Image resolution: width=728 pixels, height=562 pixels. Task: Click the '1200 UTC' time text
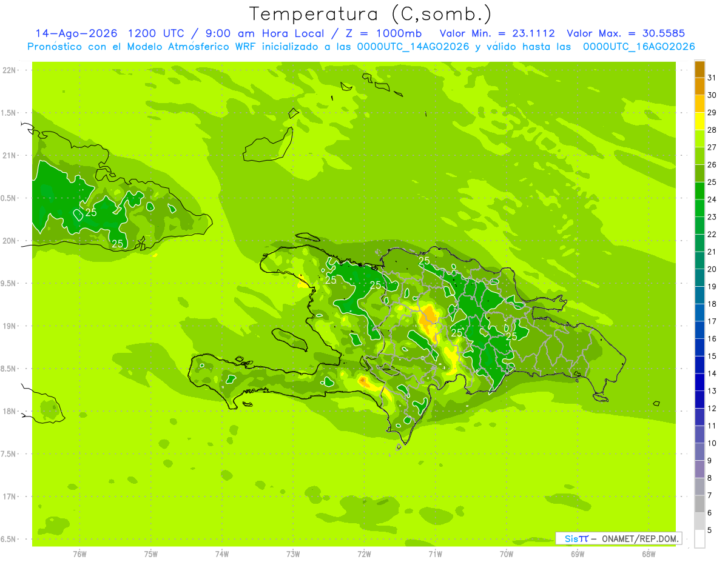(x=157, y=33)
